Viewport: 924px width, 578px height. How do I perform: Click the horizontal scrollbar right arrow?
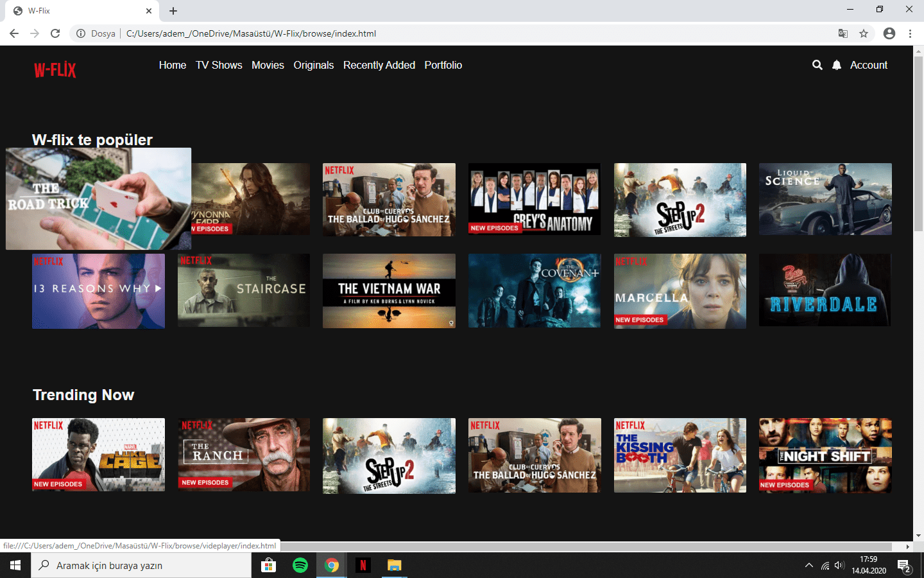(x=907, y=547)
